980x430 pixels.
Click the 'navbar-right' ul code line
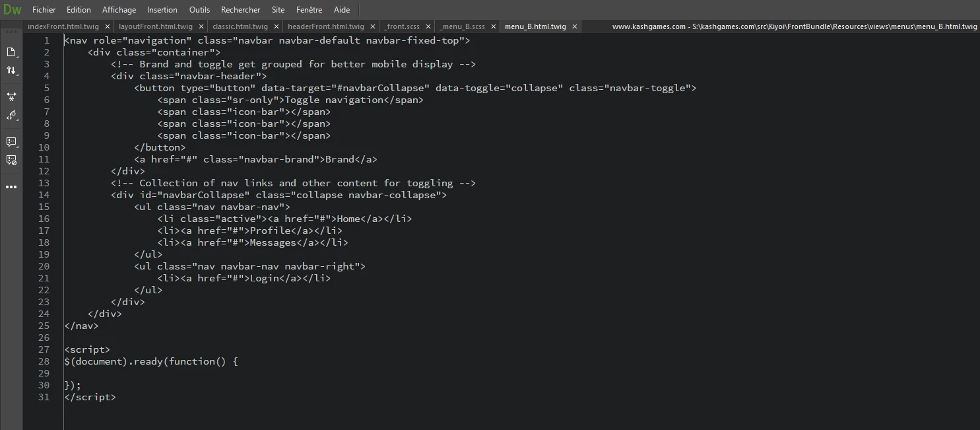[249, 266]
